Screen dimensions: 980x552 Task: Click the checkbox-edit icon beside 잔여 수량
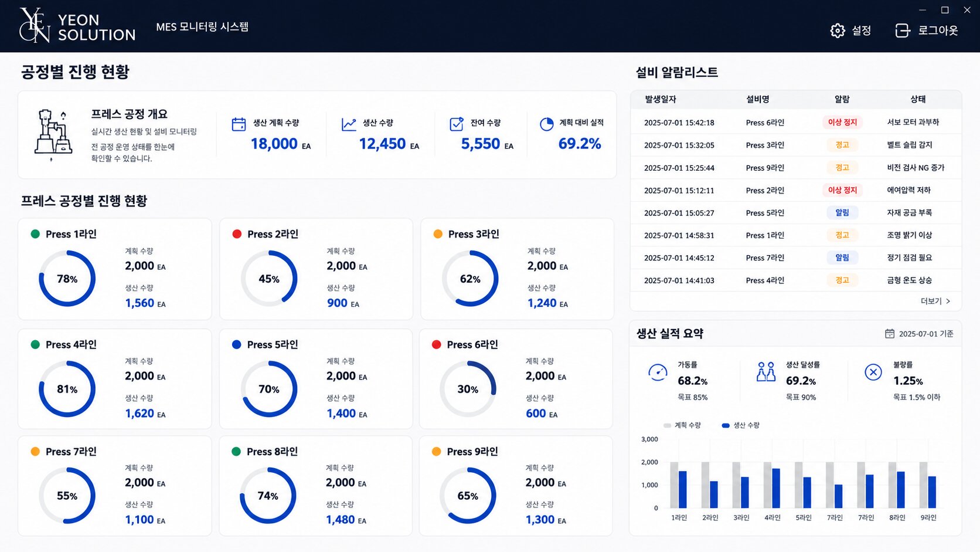pos(457,124)
